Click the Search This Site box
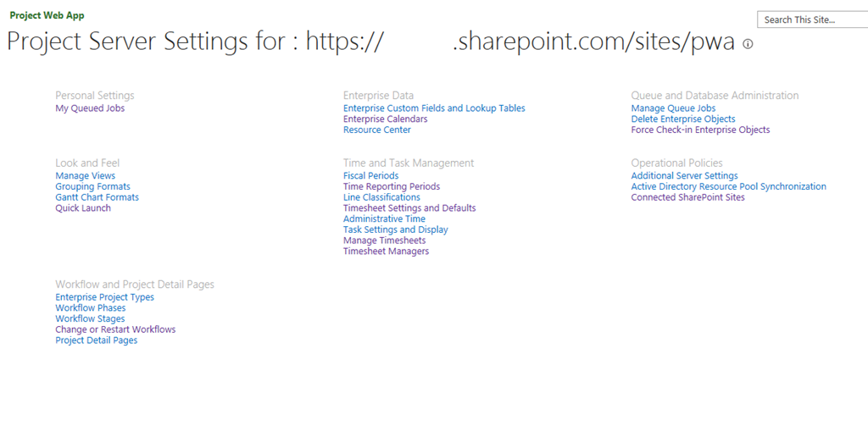 pos(812,19)
